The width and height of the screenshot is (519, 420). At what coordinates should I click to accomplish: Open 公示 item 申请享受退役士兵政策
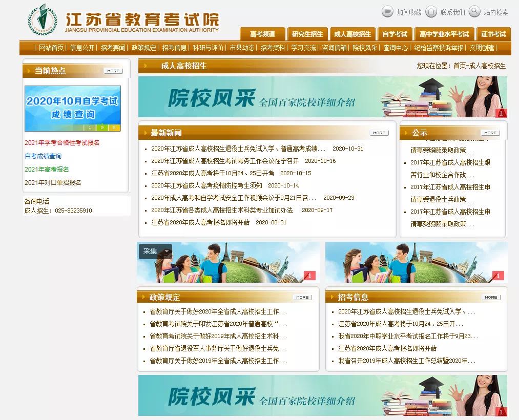coord(450,193)
